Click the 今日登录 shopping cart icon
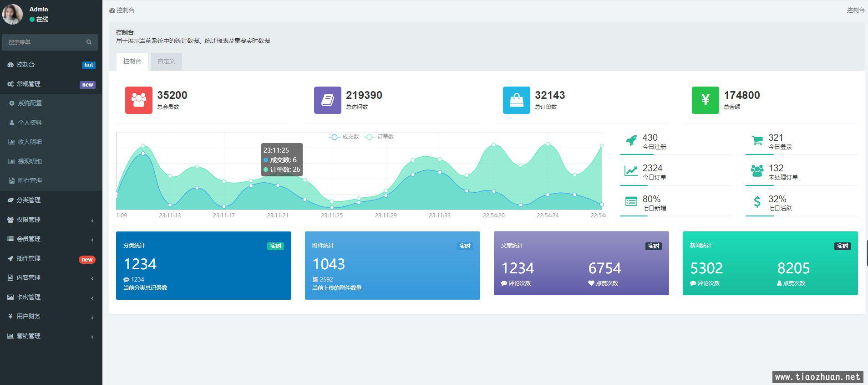The image size is (868, 385). click(x=757, y=140)
